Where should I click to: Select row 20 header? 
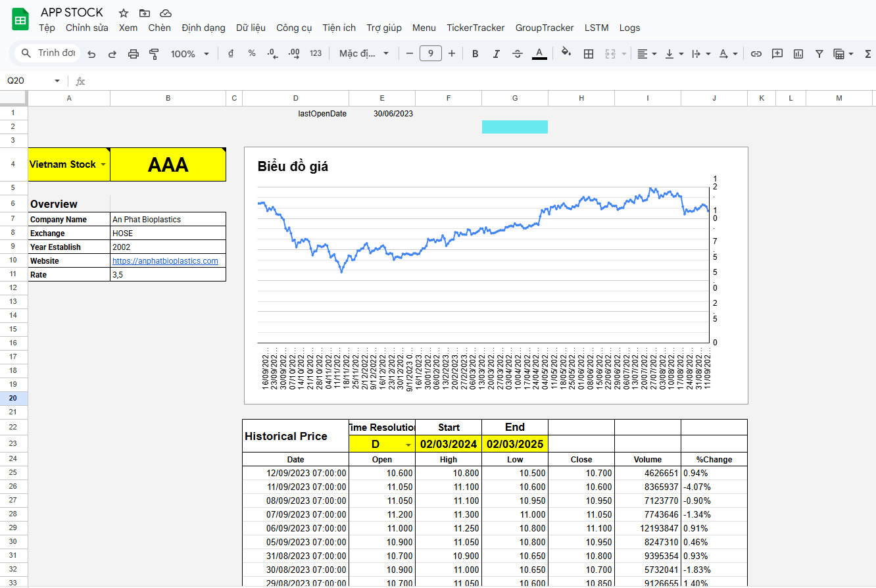(13, 398)
